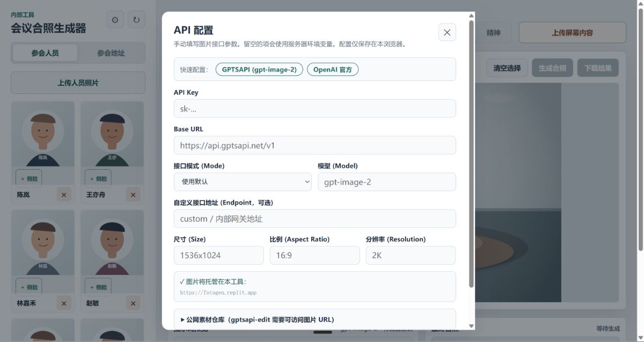This screenshot has height=342, width=644.
Task: Focus the API Key field
Action: click(x=315, y=108)
